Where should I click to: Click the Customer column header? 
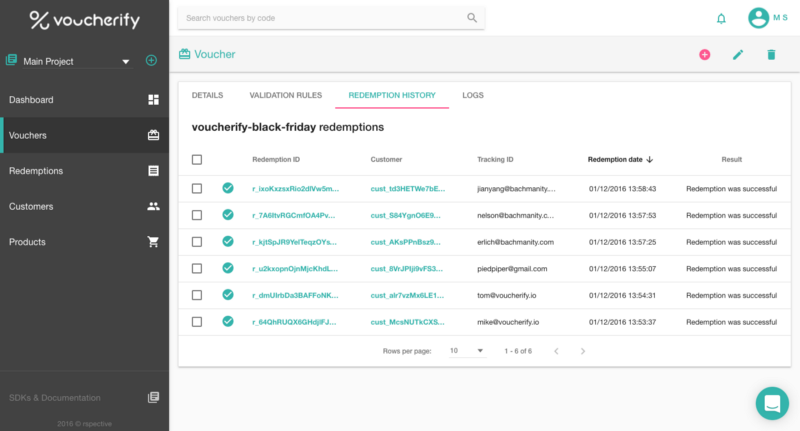386,160
